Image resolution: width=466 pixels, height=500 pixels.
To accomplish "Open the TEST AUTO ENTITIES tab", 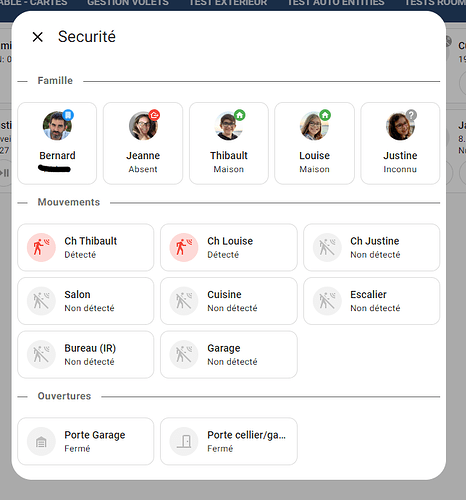I will (x=336, y=3).
